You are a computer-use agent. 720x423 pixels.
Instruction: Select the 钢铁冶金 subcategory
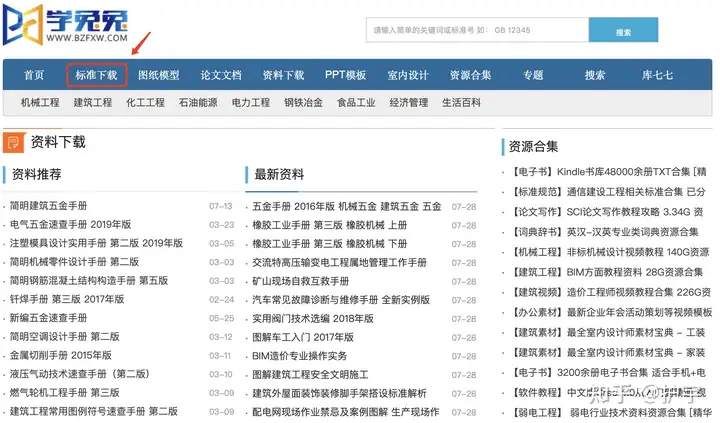304,102
